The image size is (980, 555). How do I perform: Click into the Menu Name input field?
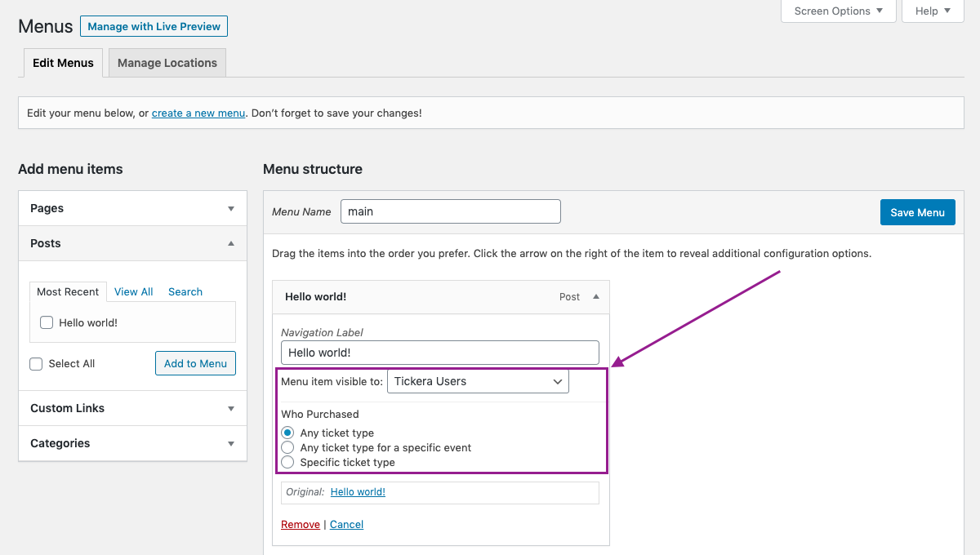(x=450, y=211)
